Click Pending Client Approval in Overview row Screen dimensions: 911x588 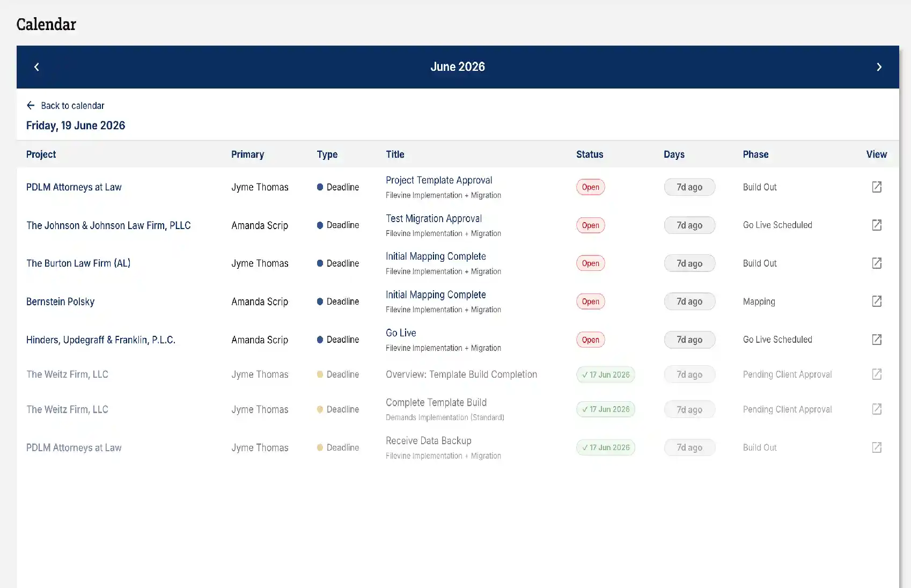pyautogui.click(x=787, y=374)
